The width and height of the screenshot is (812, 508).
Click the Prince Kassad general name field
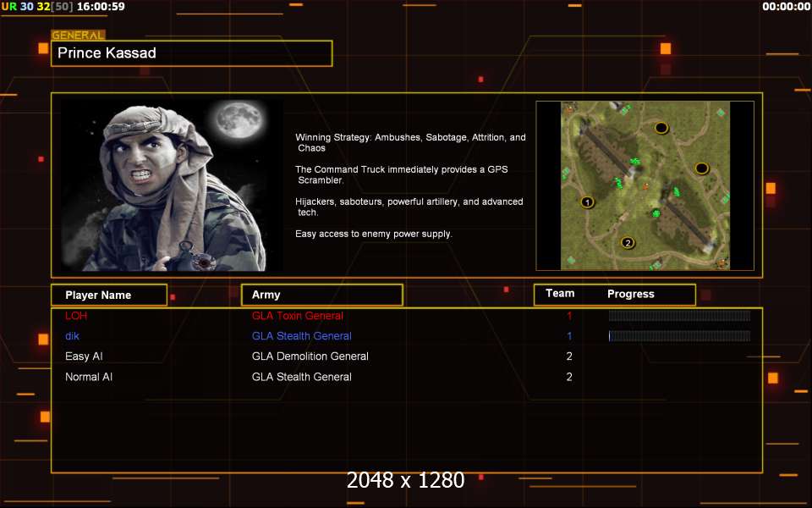click(192, 53)
